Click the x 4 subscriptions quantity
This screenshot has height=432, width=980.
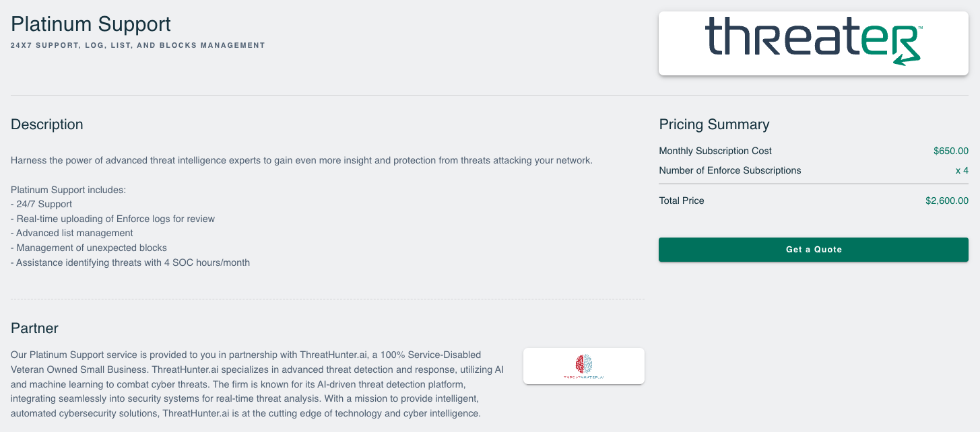(962, 170)
